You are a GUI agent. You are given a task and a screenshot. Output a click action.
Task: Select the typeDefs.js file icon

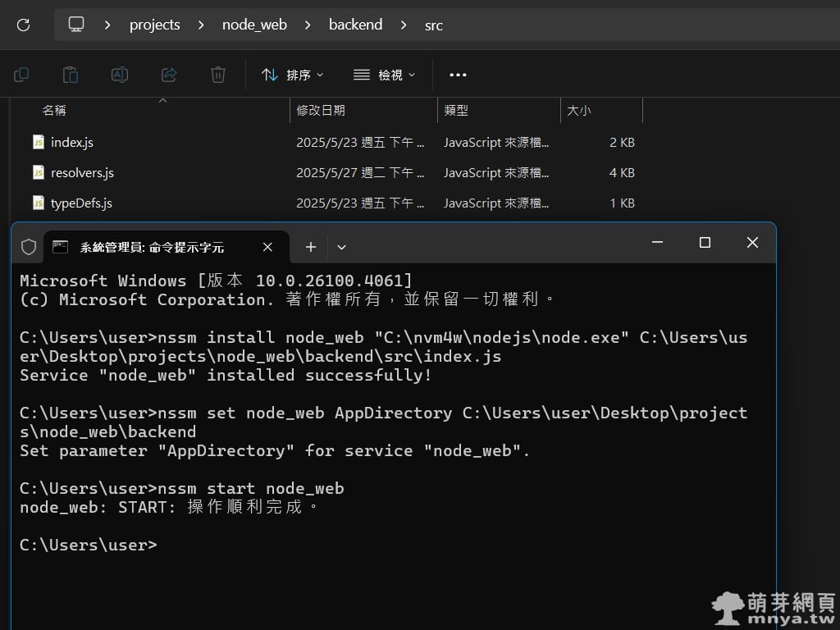[39, 203]
